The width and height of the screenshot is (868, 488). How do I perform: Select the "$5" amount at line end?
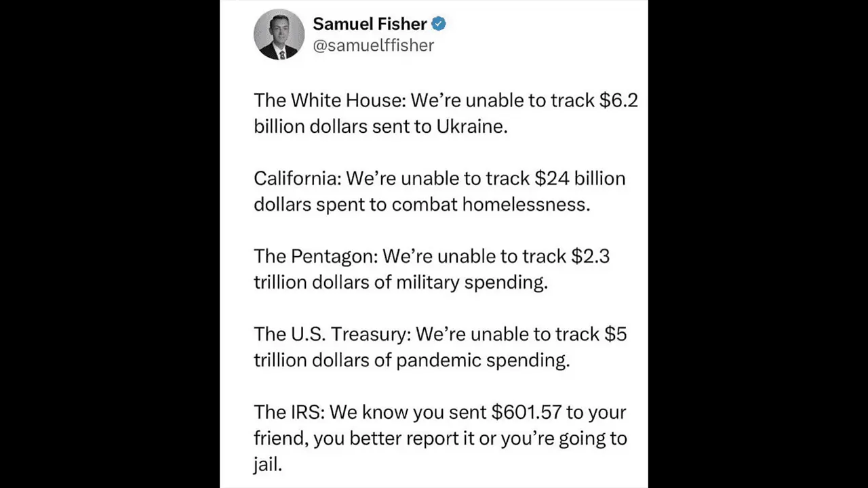click(616, 334)
